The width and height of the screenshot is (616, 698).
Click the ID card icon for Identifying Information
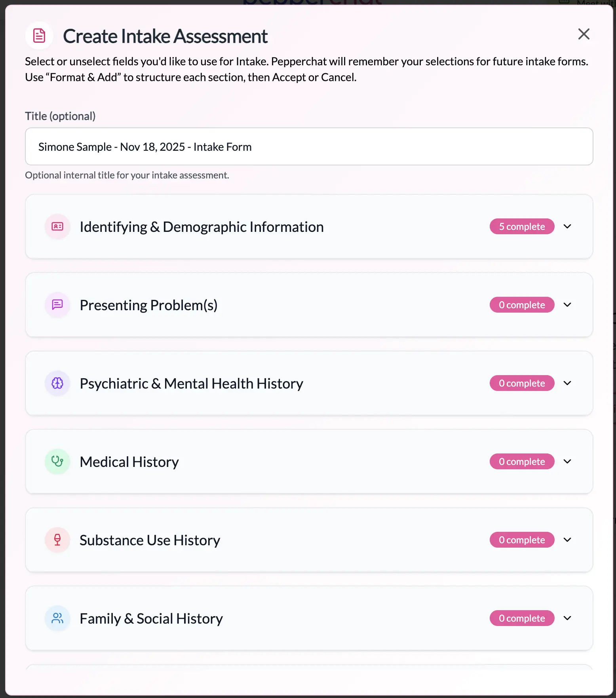(57, 227)
